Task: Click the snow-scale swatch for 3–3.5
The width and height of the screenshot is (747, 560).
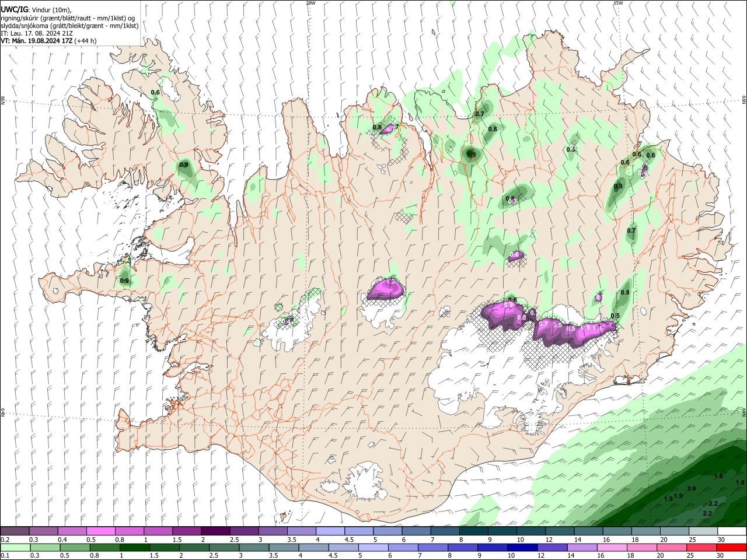Action: 273,531
